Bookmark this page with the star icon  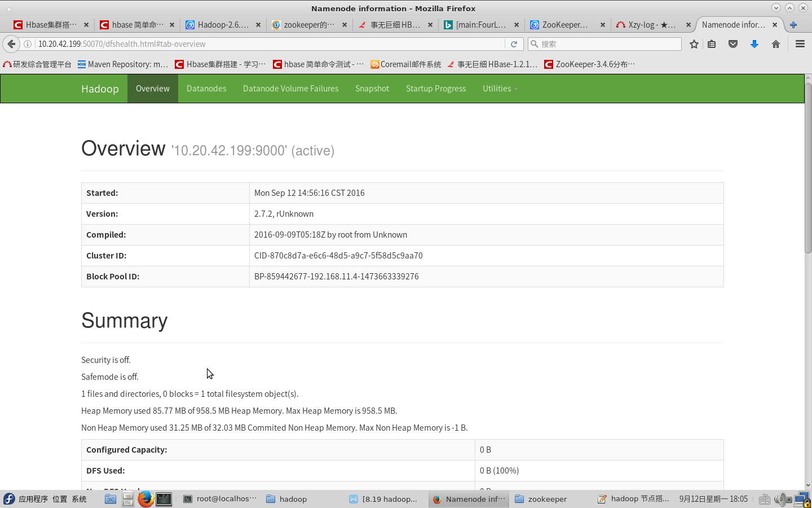click(694, 44)
